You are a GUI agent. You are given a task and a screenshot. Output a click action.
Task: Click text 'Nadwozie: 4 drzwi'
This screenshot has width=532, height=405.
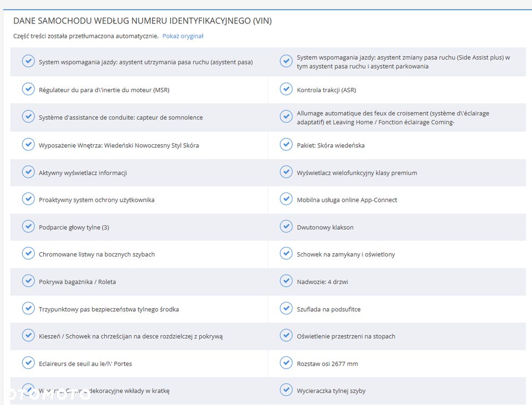click(322, 282)
